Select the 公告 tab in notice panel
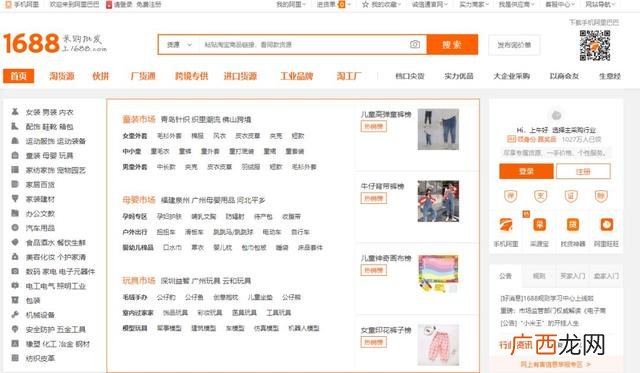 point(505,276)
